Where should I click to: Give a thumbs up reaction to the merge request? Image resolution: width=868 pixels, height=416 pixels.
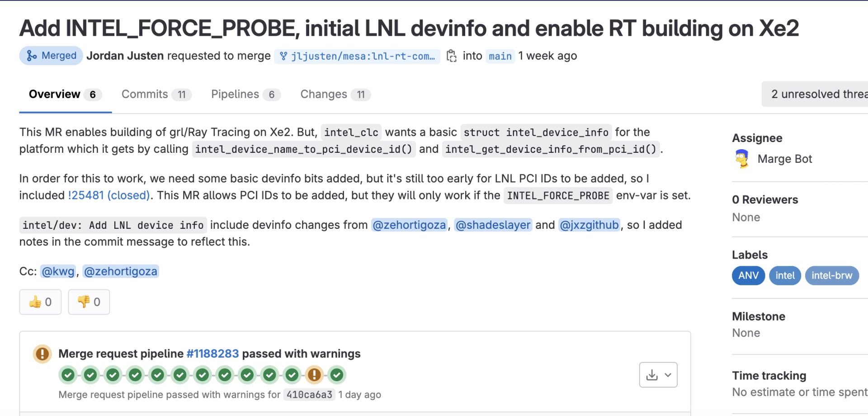coord(40,302)
